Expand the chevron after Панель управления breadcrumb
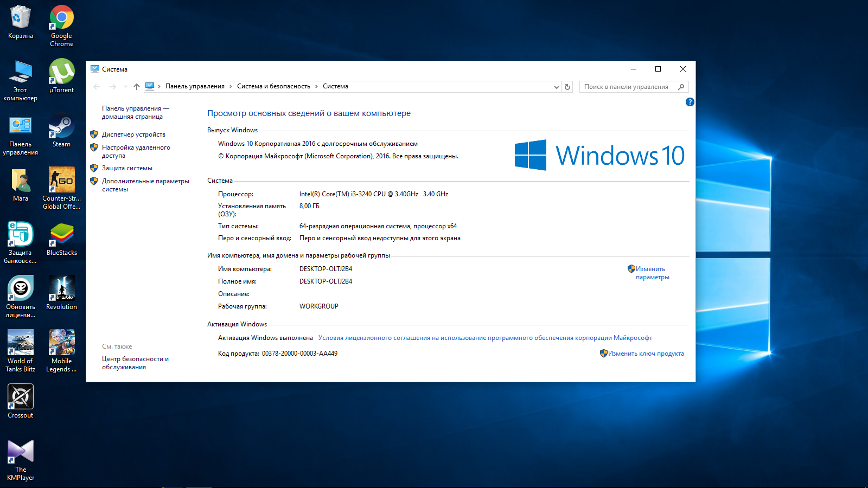Viewport: 868px width, 488px height. 231,86
